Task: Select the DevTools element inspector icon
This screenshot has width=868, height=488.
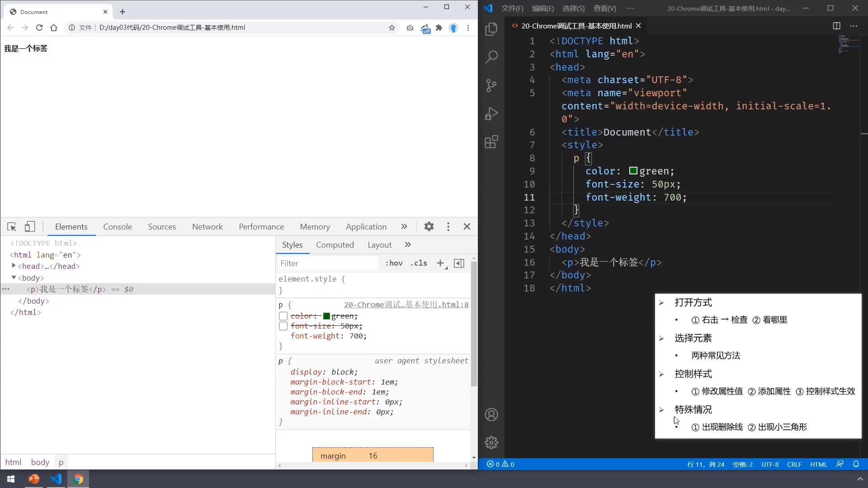Action: (x=12, y=226)
